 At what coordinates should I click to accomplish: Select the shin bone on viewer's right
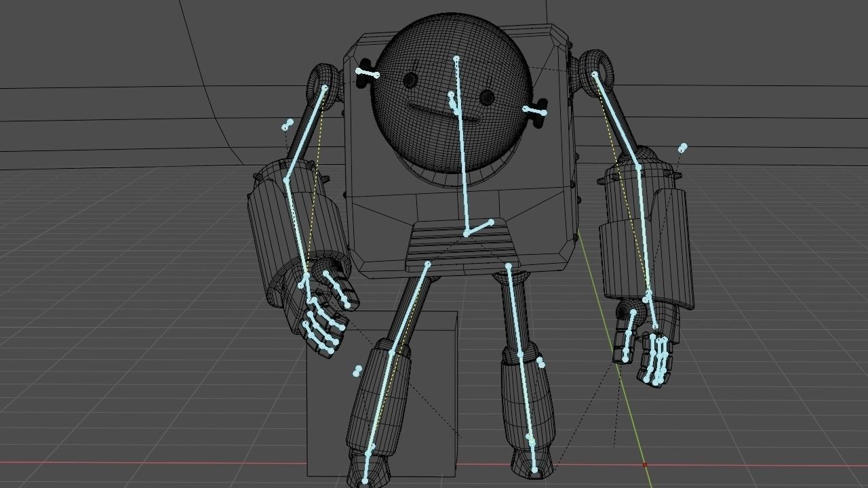click(526, 399)
